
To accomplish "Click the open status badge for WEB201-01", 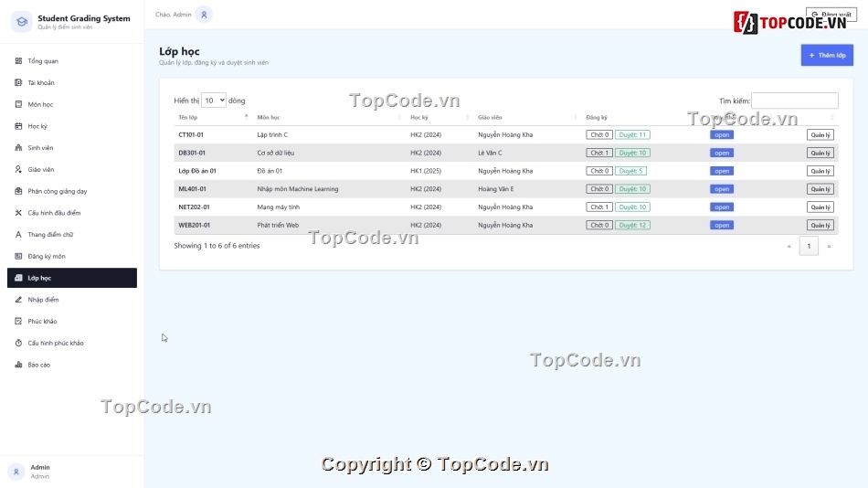I will click(722, 225).
